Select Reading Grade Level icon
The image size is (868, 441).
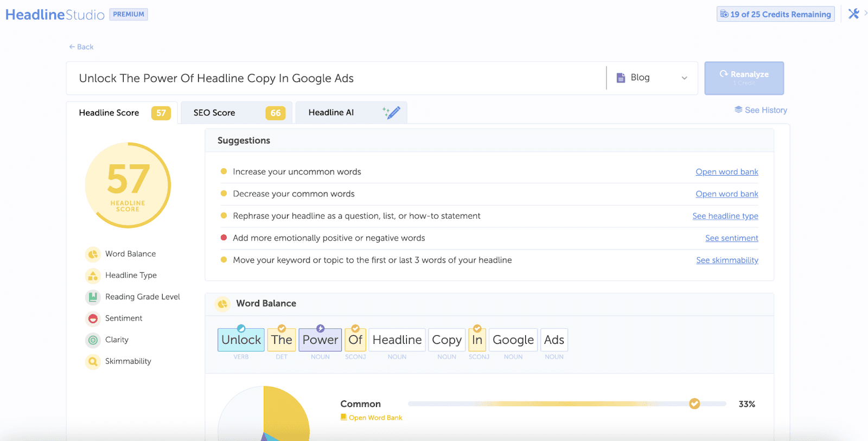tap(93, 297)
